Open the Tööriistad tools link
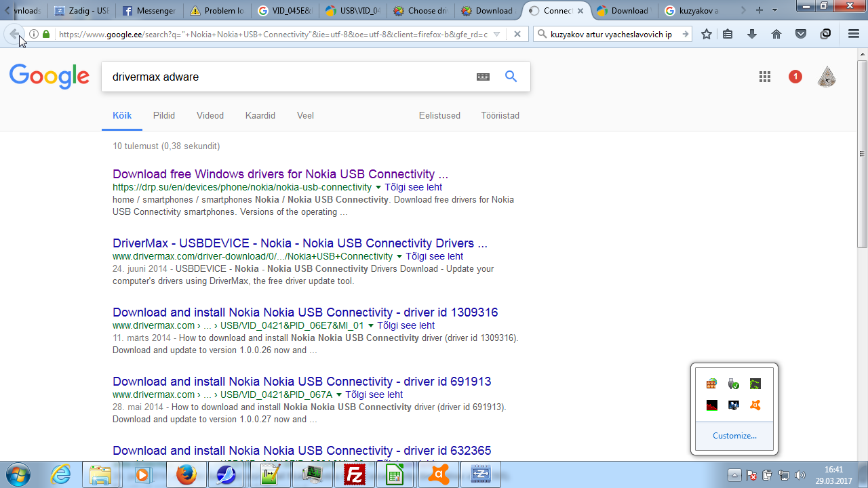This screenshot has height=488, width=868. [500, 116]
